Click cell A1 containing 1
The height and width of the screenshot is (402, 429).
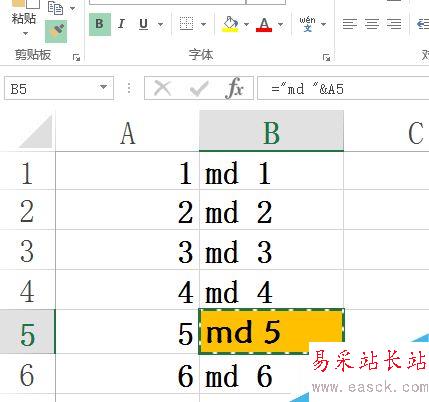[x=127, y=171]
